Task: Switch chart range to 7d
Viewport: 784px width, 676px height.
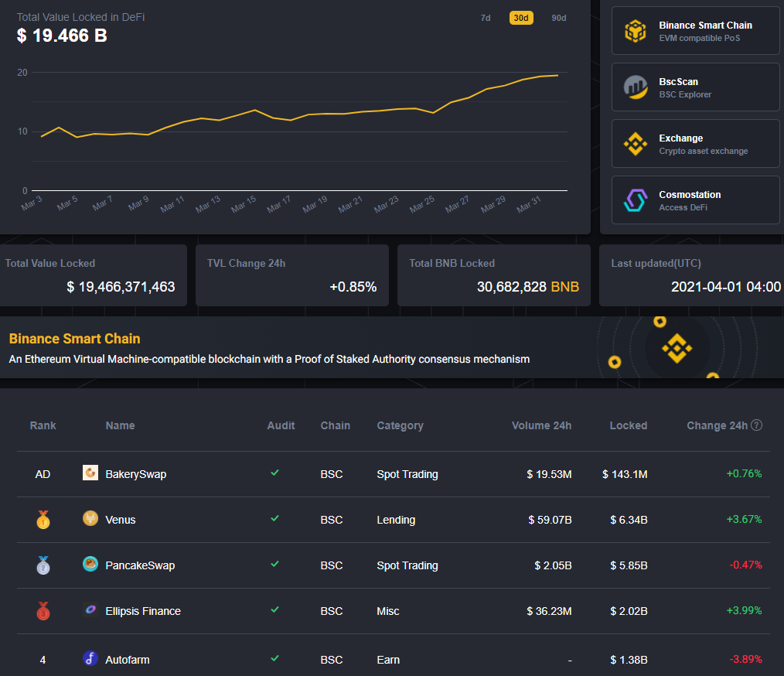Action: [486, 18]
